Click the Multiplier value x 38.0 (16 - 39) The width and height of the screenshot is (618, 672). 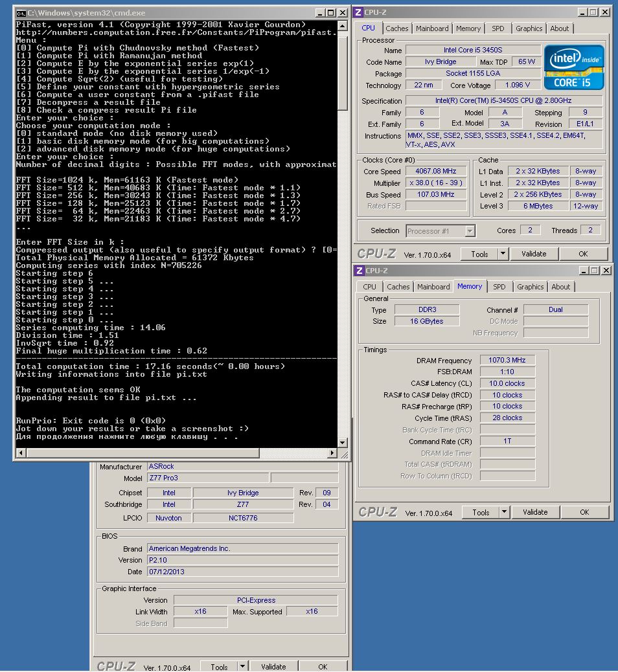436,183
